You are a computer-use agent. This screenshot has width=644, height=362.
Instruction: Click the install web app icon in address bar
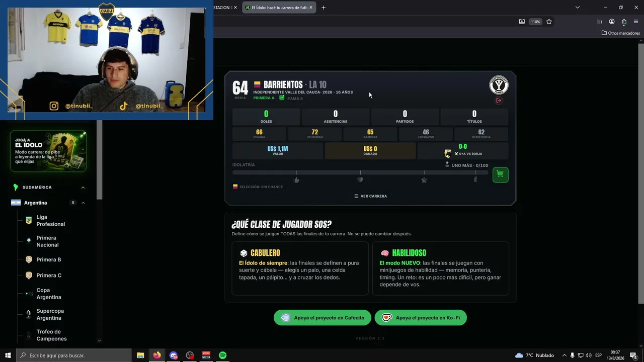click(522, 22)
